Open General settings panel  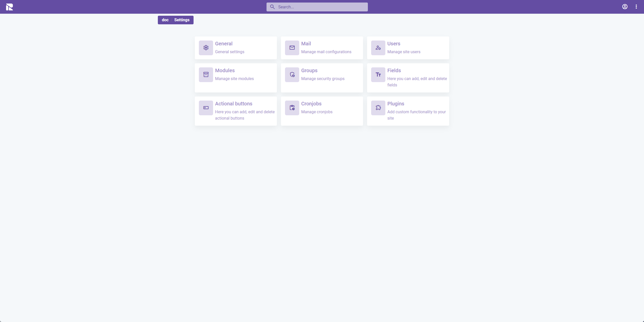click(236, 47)
